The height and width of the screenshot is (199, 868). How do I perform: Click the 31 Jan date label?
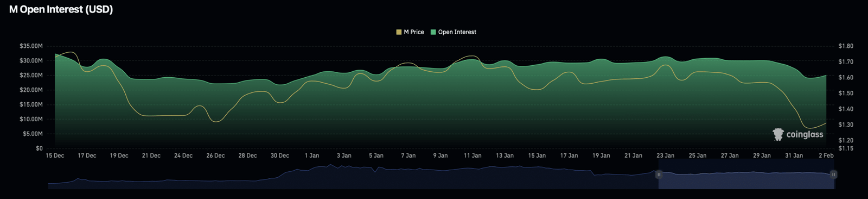pyautogui.click(x=794, y=156)
